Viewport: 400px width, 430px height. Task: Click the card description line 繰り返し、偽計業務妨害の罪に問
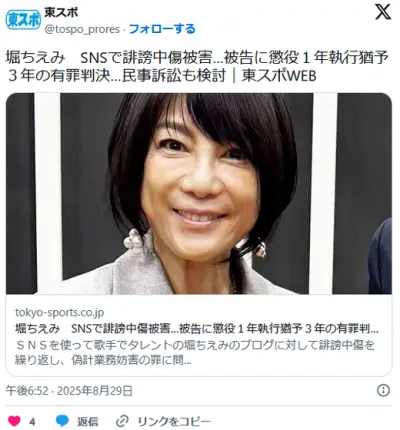[x=103, y=360]
